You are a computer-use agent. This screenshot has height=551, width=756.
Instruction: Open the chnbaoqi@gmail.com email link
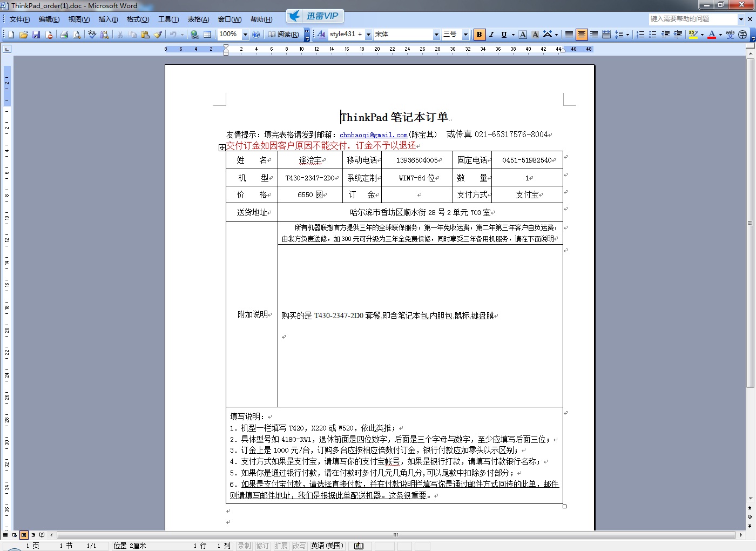coord(374,135)
